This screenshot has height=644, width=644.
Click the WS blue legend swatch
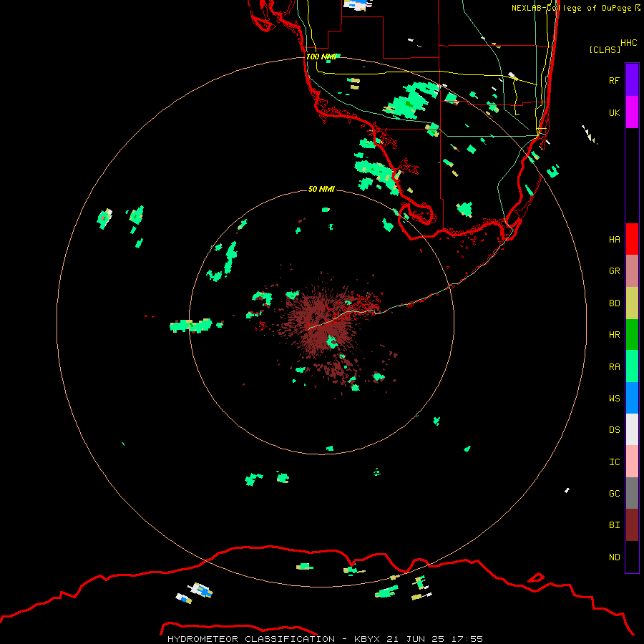click(x=632, y=398)
